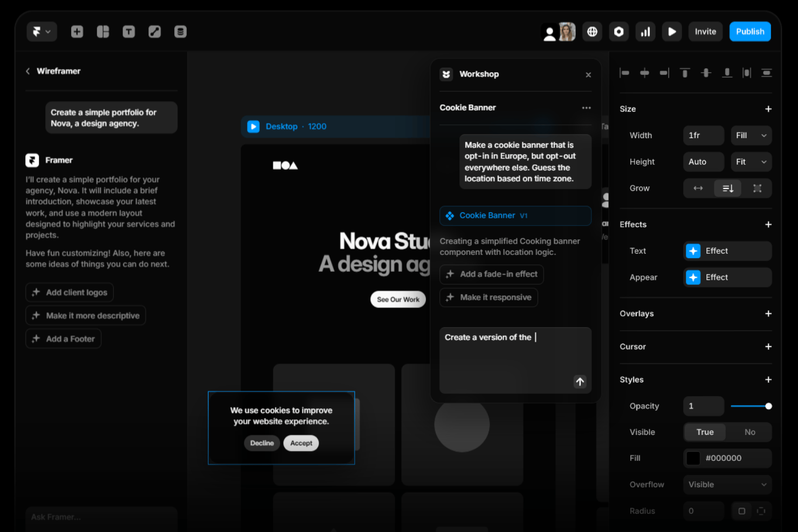The height and width of the screenshot is (532, 798).
Task: Add a Size property with plus
Action: point(768,109)
